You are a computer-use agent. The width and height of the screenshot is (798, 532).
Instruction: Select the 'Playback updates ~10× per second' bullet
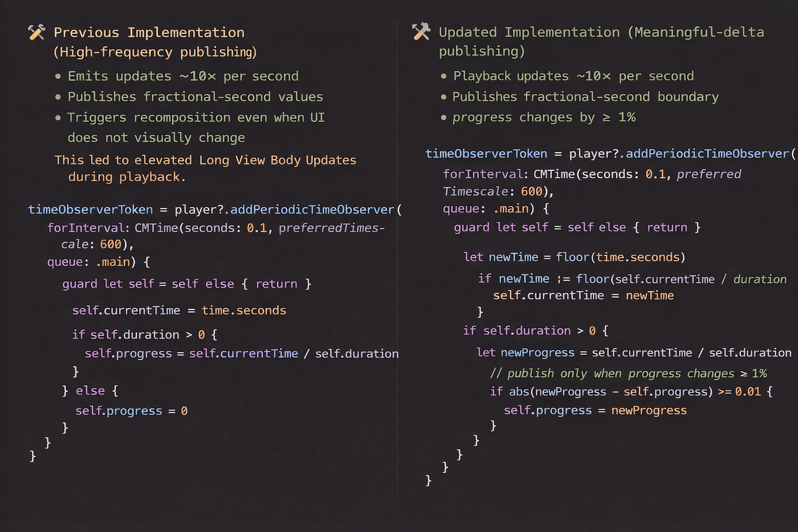(x=573, y=76)
